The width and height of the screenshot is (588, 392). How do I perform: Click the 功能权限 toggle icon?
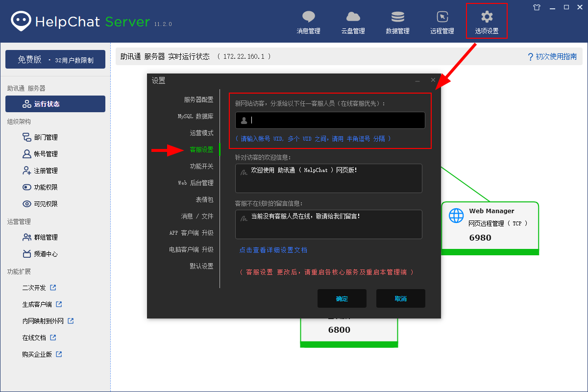(x=27, y=187)
